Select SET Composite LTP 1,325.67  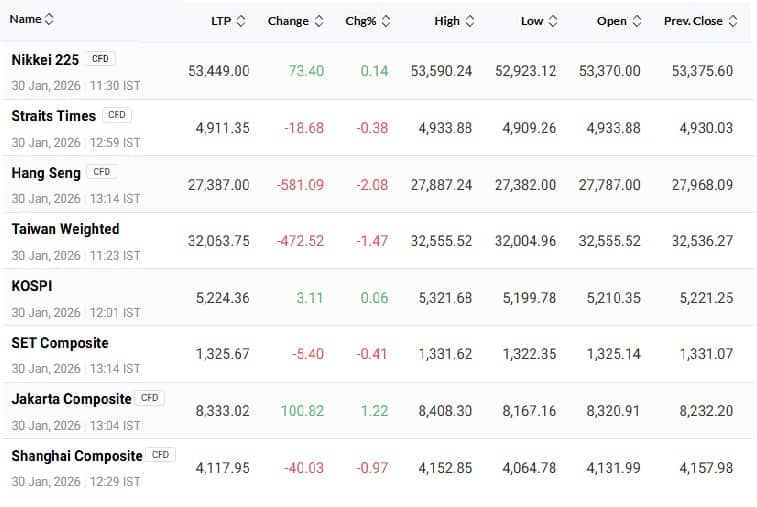[x=223, y=354]
